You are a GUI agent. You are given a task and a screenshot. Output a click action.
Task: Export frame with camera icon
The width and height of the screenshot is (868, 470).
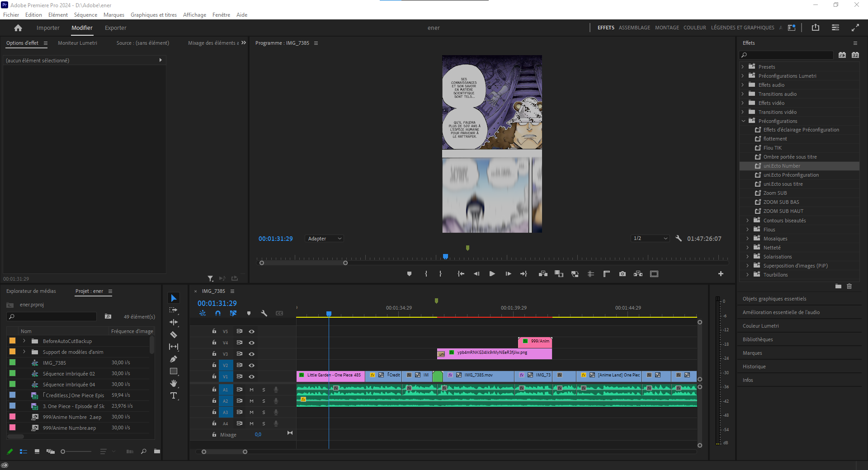pyautogui.click(x=623, y=274)
